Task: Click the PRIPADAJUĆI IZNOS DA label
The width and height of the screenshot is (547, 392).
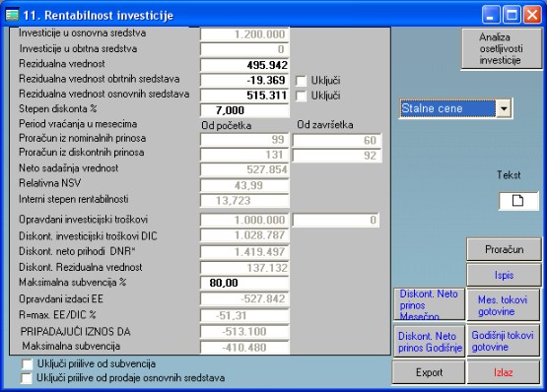Action: click(75, 331)
